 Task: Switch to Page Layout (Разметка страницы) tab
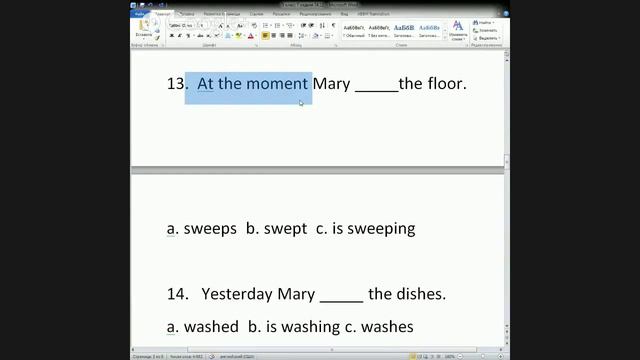[x=222, y=14]
